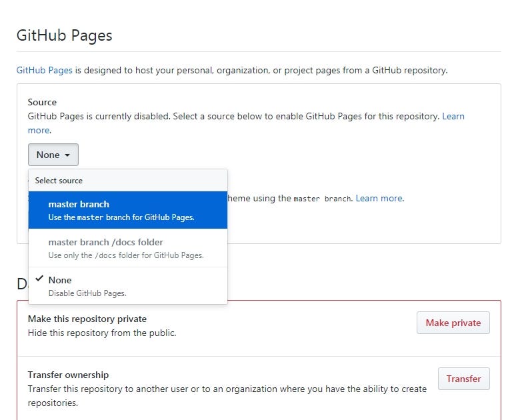The width and height of the screenshot is (520, 420).
Task: Click 'Disable GitHub Pages.' description text
Action: tap(87, 293)
